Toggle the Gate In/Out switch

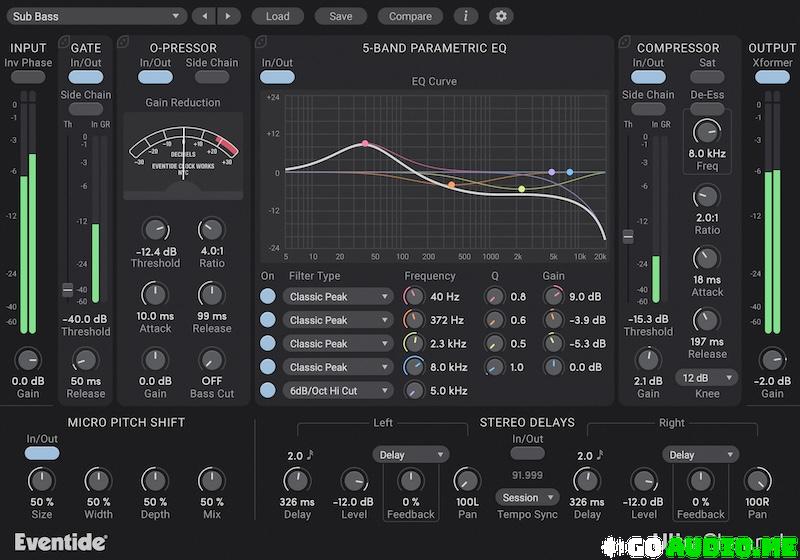click(86, 77)
